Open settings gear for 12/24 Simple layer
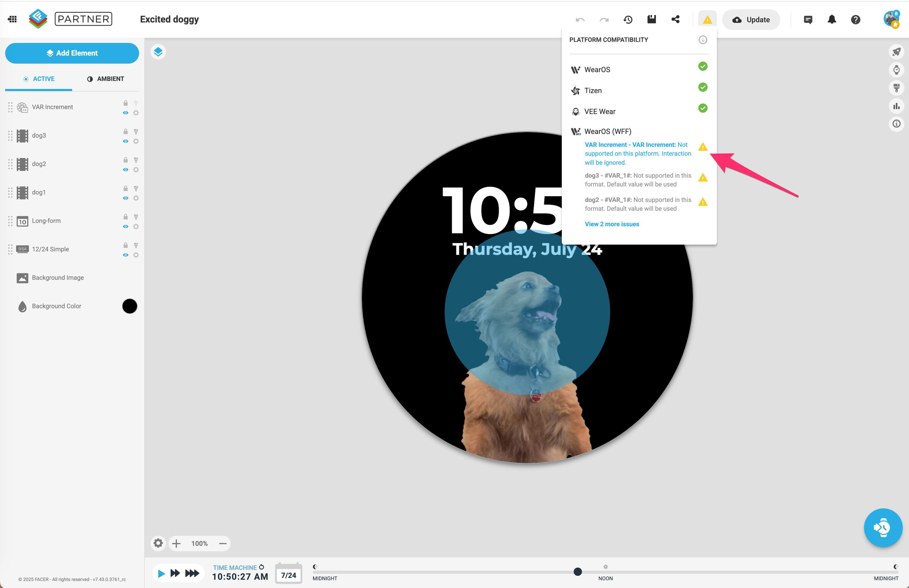This screenshot has height=588, width=909. pyautogui.click(x=136, y=255)
